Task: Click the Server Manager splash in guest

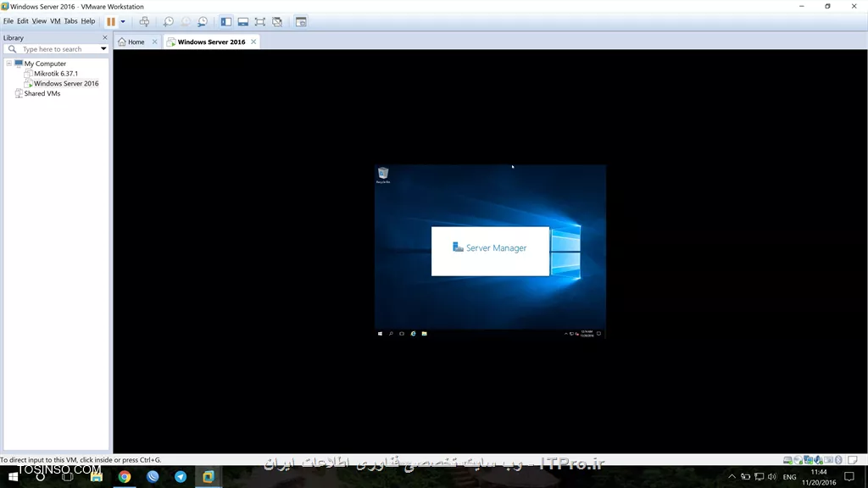Action: pos(490,251)
